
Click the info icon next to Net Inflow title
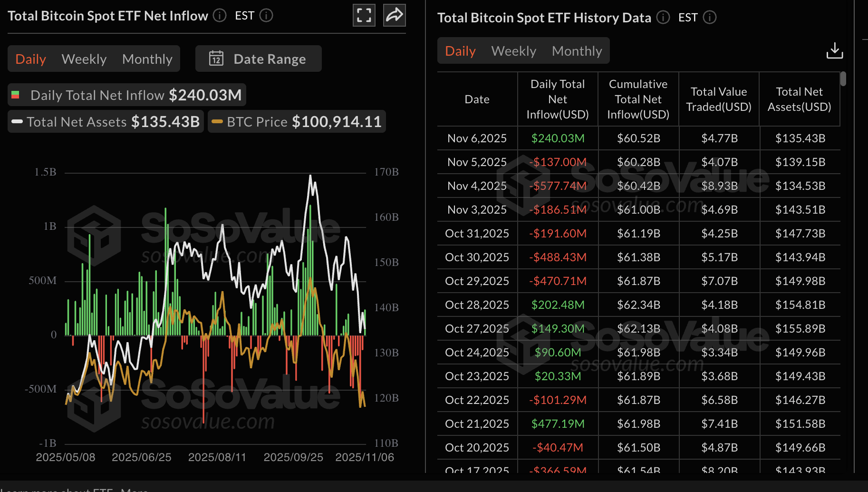[x=219, y=16]
